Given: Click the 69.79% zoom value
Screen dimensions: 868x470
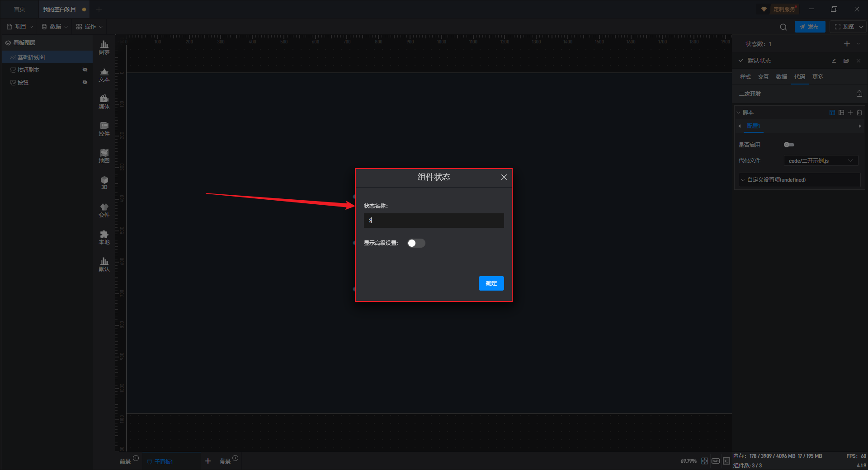Looking at the screenshot, I should tap(688, 461).
